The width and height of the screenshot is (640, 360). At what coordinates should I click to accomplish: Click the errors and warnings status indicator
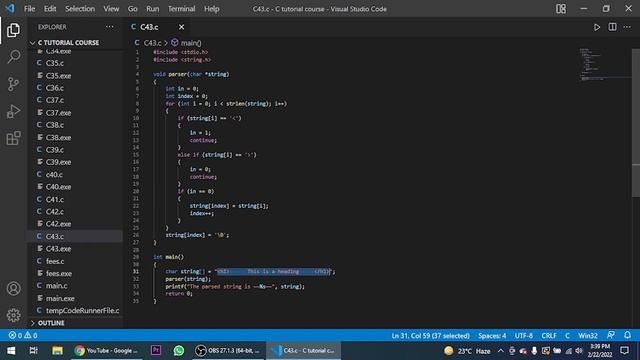click(x=23, y=336)
